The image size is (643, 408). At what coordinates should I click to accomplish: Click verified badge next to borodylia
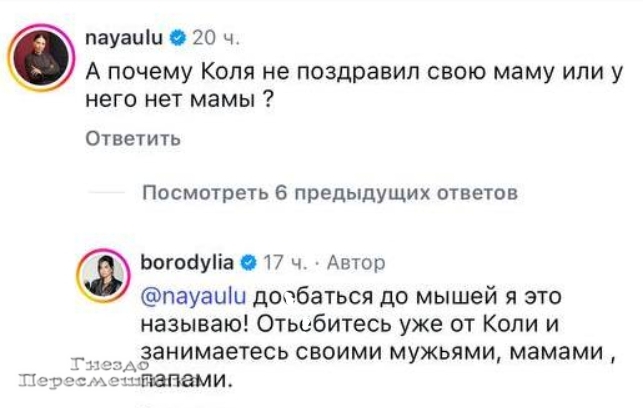coord(247,263)
